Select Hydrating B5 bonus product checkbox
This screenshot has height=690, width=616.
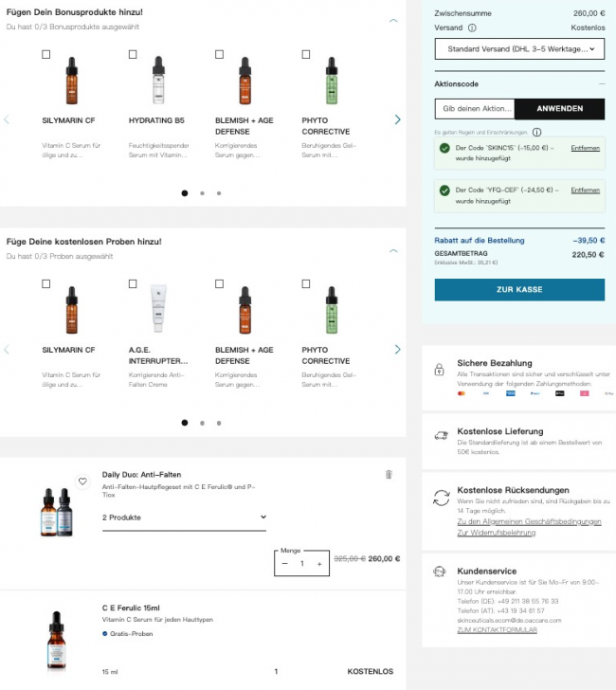point(132,55)
